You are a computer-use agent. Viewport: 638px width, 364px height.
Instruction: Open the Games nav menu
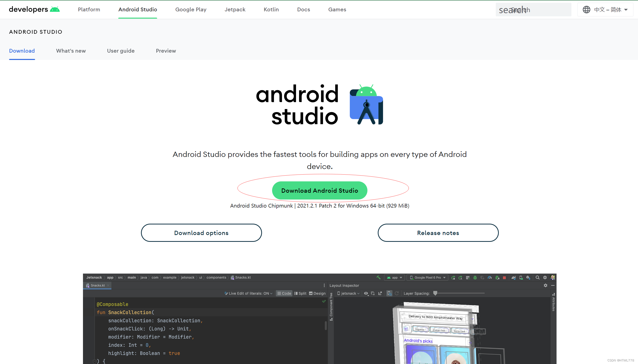point(337,9)
